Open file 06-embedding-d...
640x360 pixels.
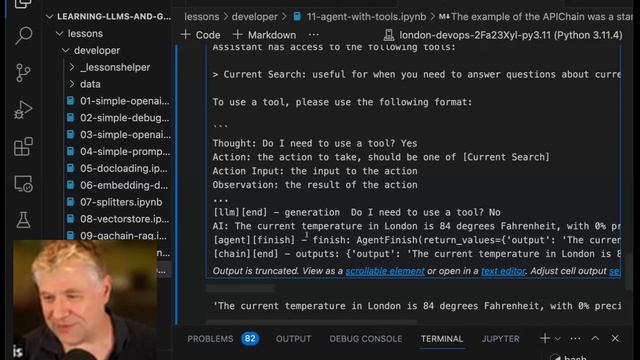[118, 185]
